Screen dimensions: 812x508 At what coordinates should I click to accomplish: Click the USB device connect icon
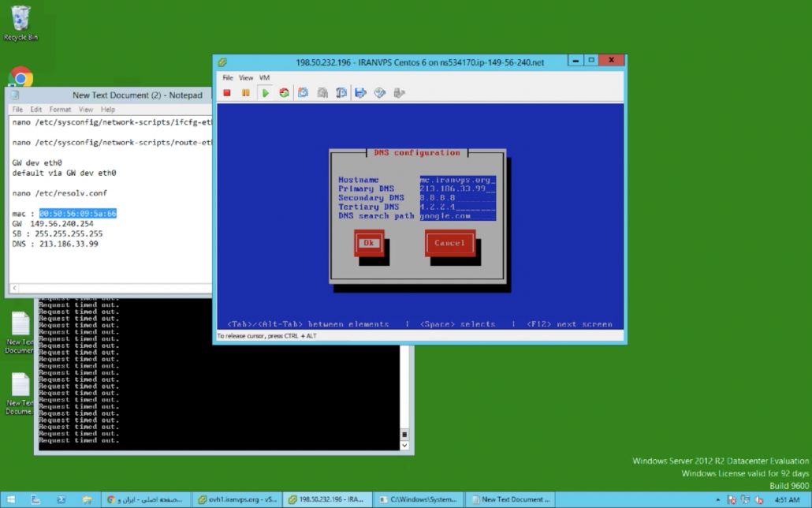tap(399, 93)
